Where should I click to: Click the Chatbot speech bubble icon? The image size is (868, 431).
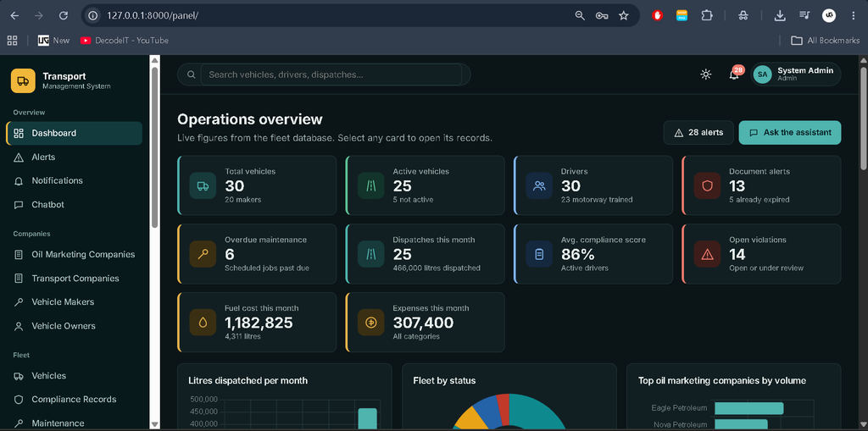[x=19, y=205]
